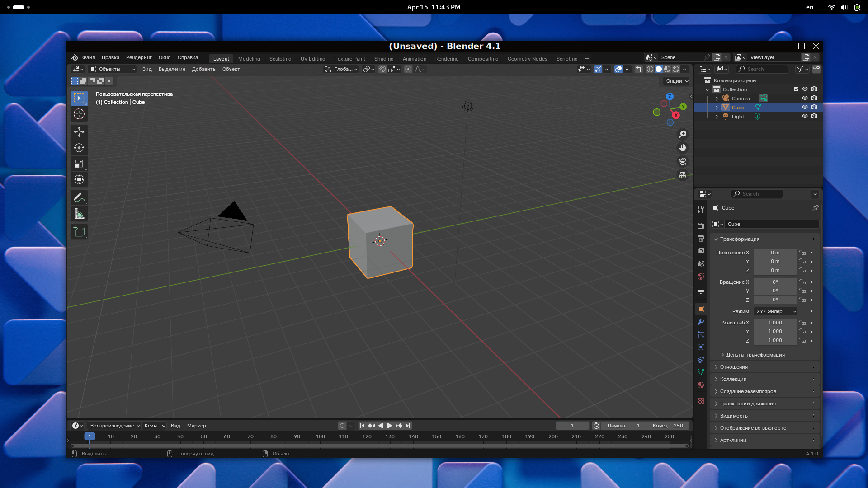
Task: Select the Add Cube tool
Action: coord(79,232)
